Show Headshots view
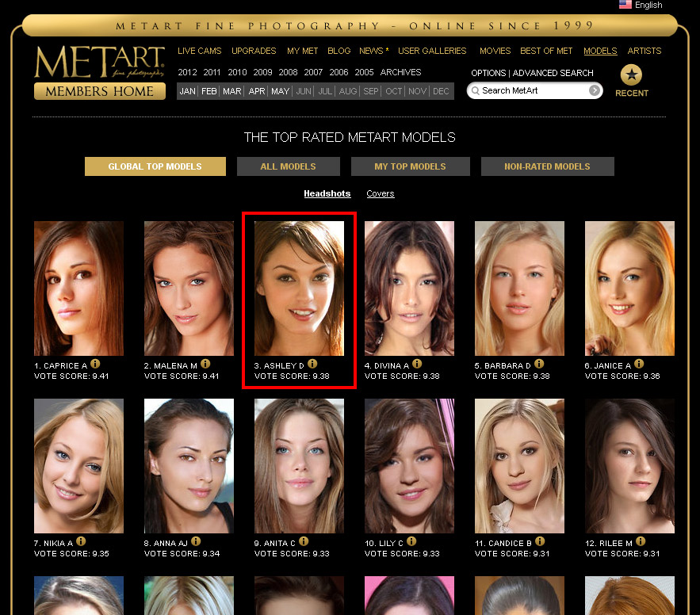 point(327,193)
